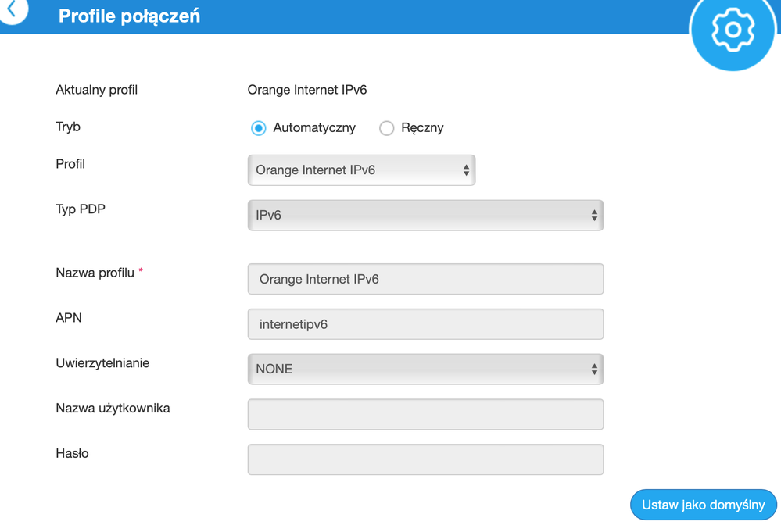The height and width of the screenshot is (532, 781).
Task: Click the Typ PDP dropdown arrows
Action: 594,216
